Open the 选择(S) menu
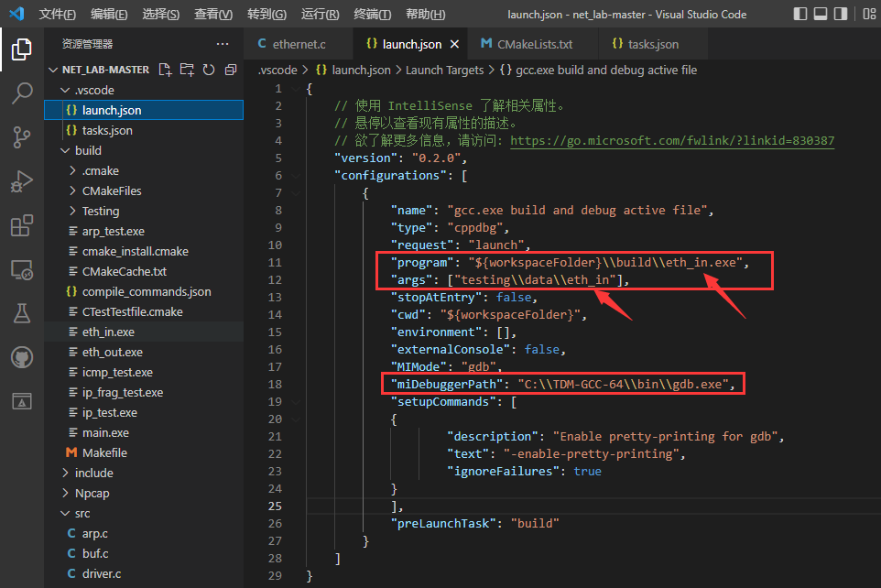881x588 pixels. (x=160, y=14)
